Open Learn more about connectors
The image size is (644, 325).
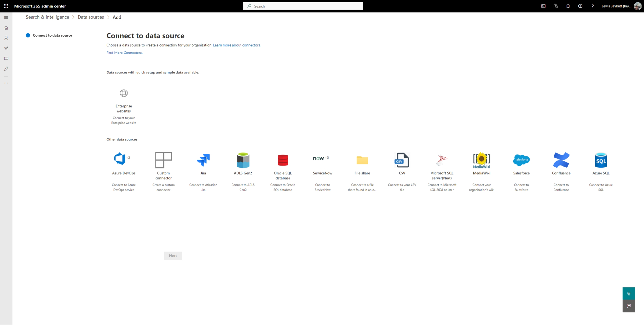click(236, 45)
